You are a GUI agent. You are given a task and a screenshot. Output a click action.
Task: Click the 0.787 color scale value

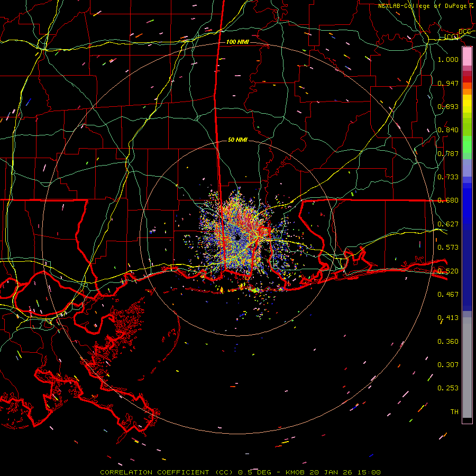coord(448,153)
